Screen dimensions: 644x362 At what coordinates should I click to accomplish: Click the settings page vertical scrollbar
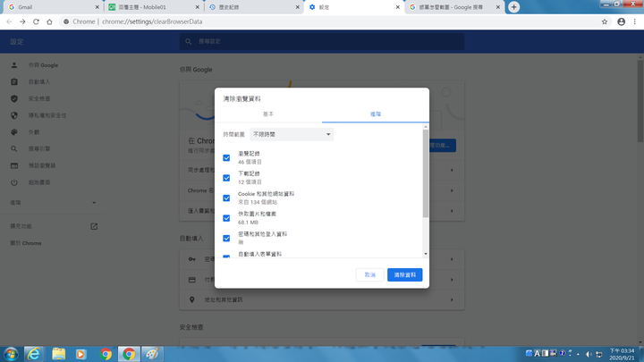tap(640, 101)
